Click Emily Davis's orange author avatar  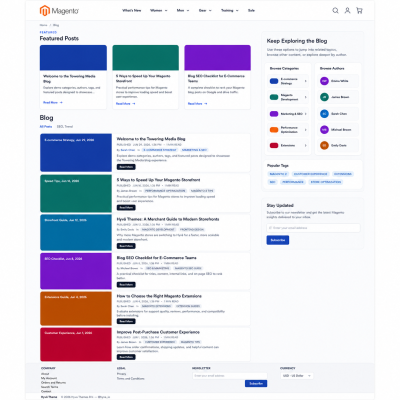324,145
